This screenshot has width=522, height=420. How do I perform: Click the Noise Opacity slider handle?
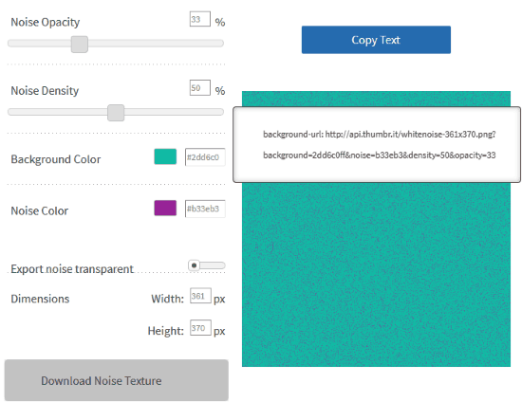[80, 45]
